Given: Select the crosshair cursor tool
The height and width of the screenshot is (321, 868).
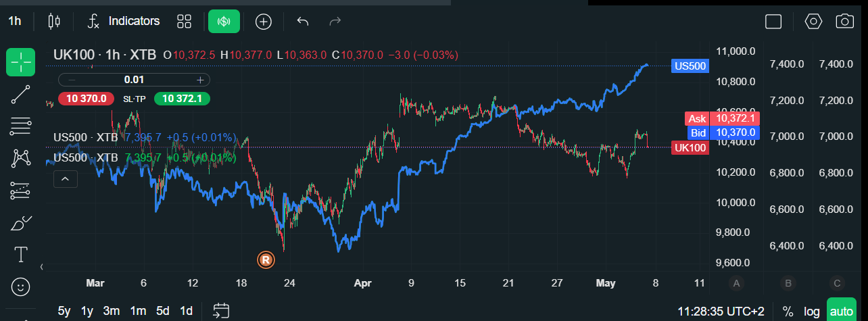Looking at the screenshot, I should (21, 63).
